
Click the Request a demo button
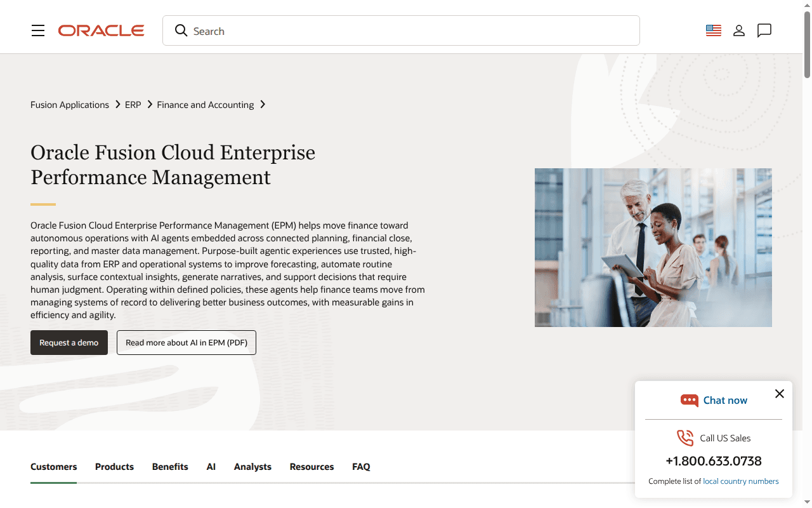(69, 342)
